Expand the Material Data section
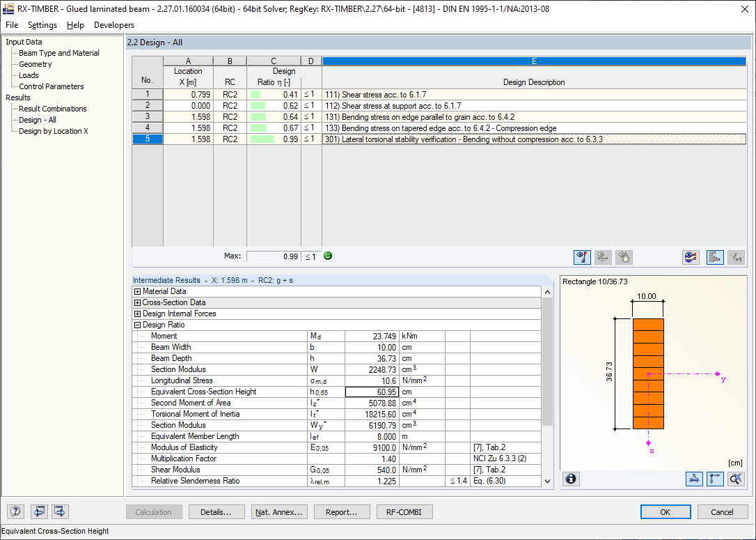Screen dimensions: 756x540 pyautogui.click(x=137, y=291)
